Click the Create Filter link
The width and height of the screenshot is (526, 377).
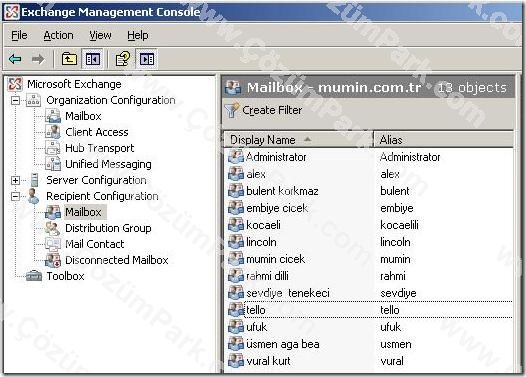[272, 110]
